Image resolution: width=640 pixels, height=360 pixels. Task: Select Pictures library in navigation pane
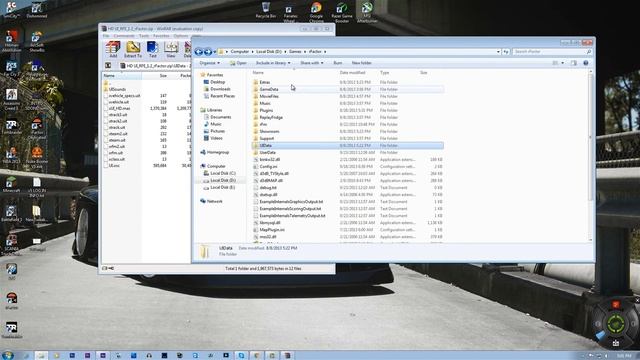click(214, 131)
